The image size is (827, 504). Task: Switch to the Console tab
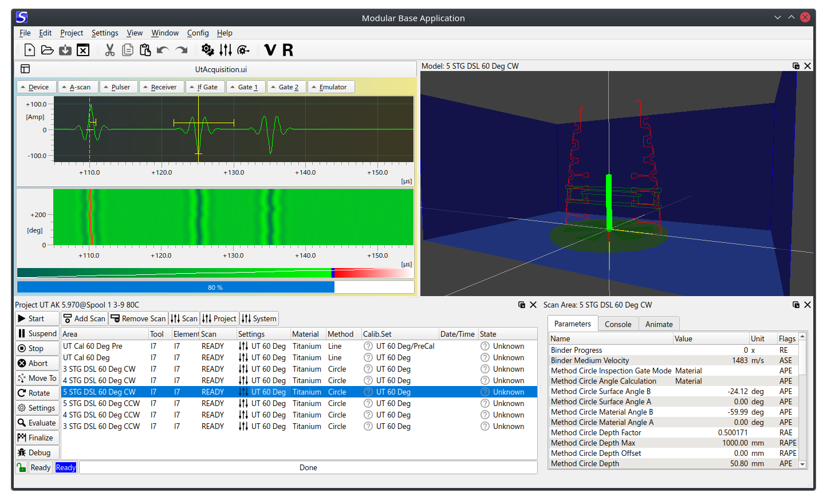[x=618, y=324]
